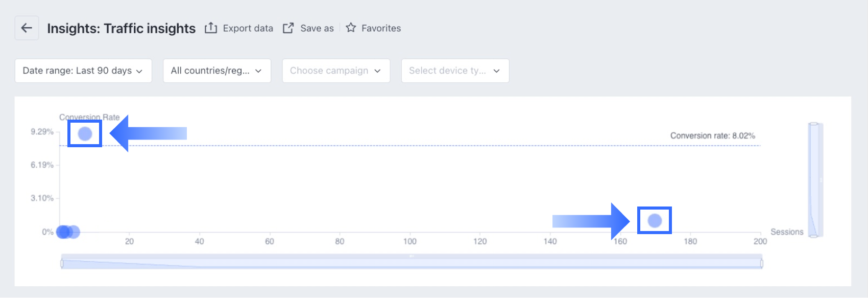
Task: Click the back arrow button
Action: coord(27,28)
